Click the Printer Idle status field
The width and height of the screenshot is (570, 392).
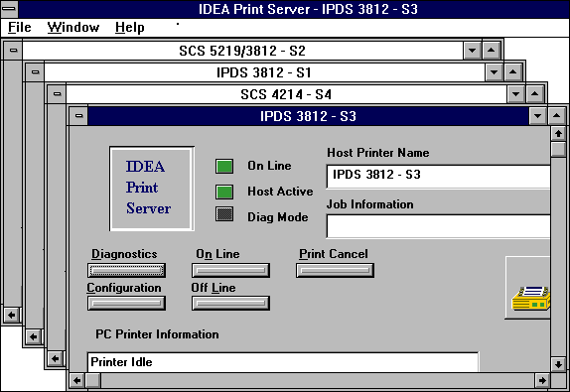283,362
